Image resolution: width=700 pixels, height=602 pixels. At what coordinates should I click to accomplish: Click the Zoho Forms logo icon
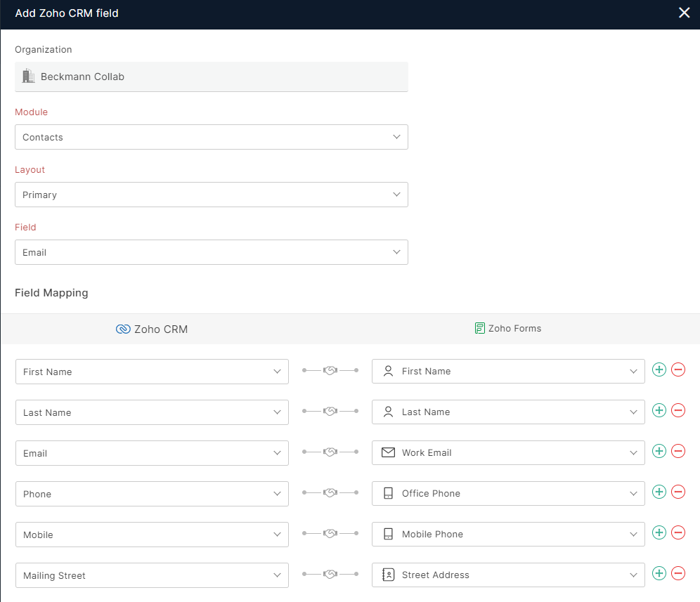coord(479,329)
